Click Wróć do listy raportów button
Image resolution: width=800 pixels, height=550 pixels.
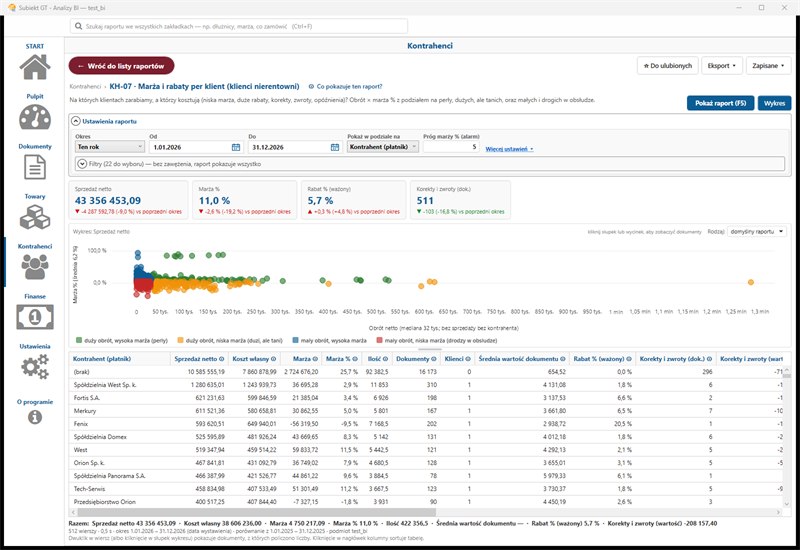[x=121, y=66]
